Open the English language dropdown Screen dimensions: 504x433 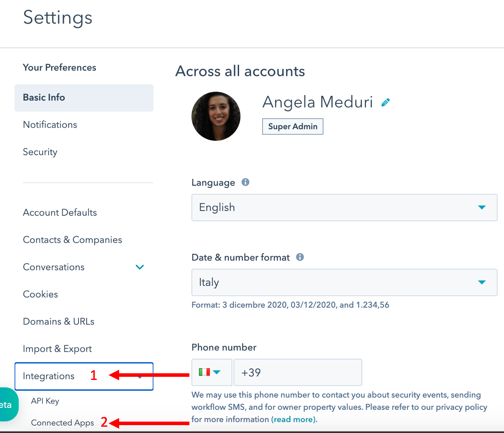coord(344,207)
